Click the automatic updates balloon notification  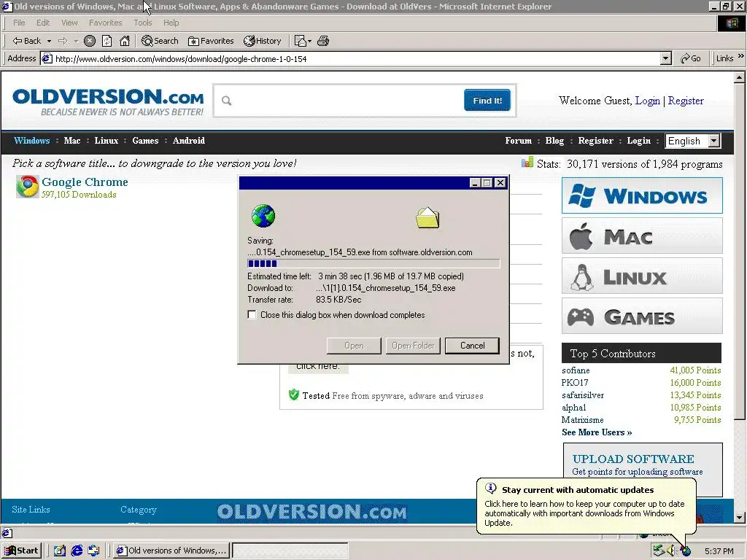[586, 506]
